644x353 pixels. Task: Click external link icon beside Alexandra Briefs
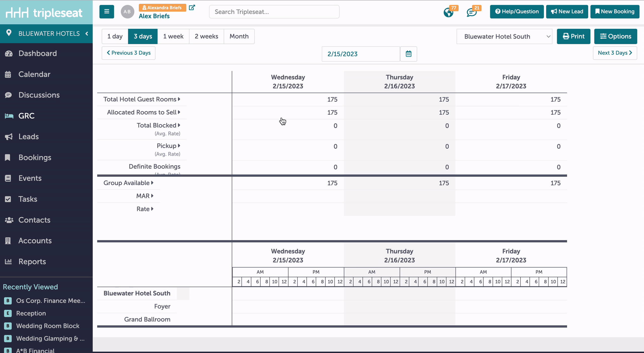(192, 8)
